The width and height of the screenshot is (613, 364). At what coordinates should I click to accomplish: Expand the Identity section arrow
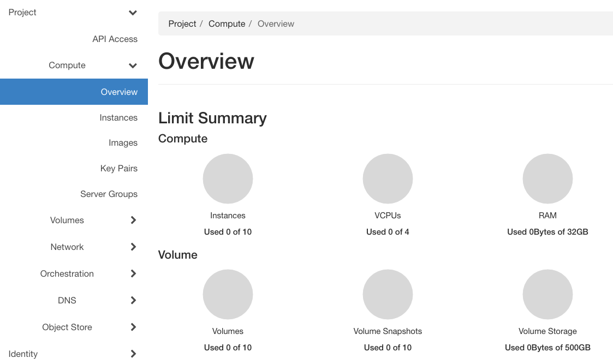click(x=133, y=354)
